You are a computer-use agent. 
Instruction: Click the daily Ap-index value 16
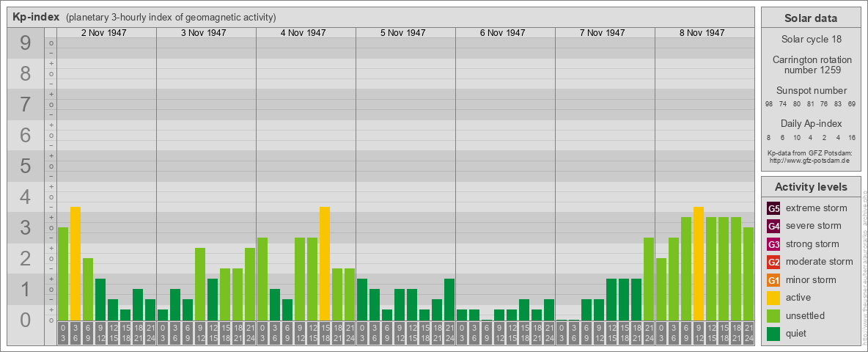pyautogui.click(x=851, y=137)
